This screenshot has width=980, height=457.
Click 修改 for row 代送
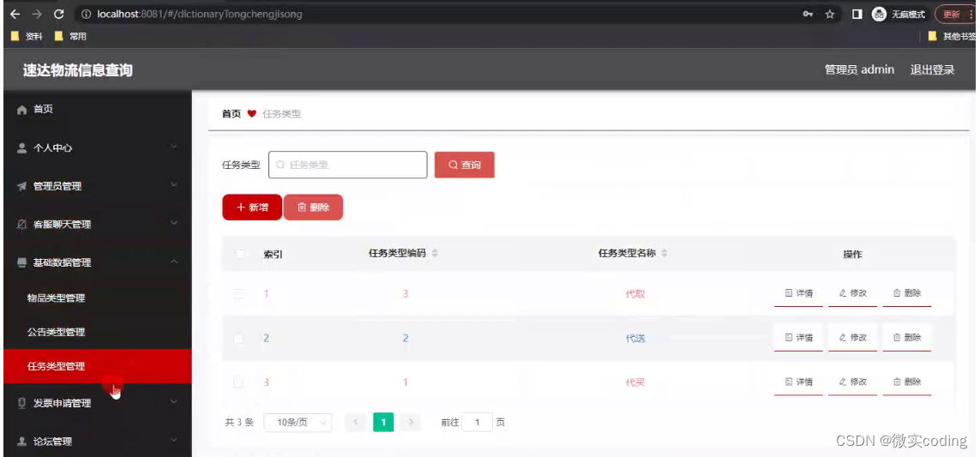(x=852, y=338)
